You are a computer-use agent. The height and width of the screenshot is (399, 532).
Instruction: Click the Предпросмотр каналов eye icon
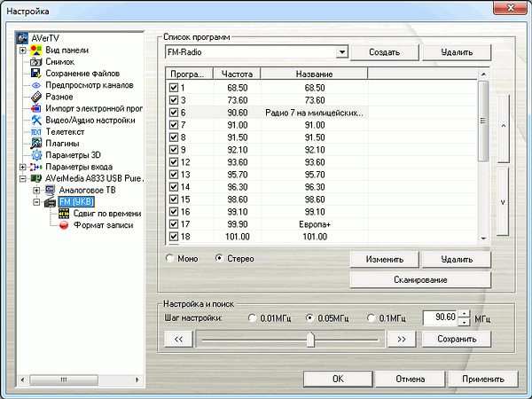[36, 85]
